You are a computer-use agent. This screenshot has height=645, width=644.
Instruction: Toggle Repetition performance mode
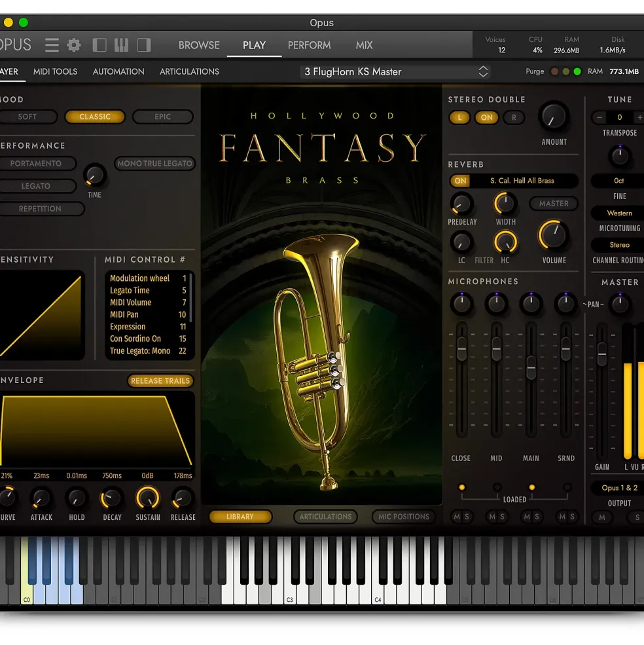click(40, 208)
